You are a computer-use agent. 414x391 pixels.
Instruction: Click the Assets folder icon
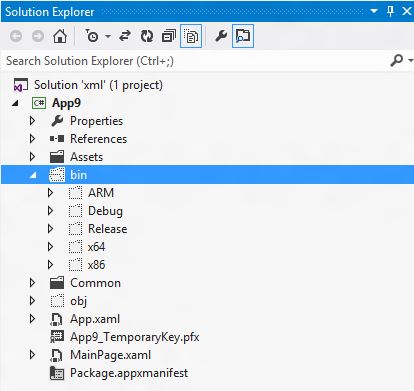coord(57,157)
